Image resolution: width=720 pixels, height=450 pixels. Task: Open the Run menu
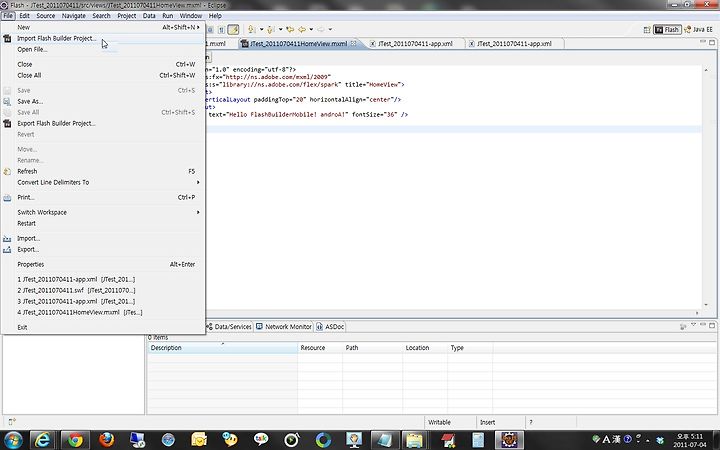[168, 16]
